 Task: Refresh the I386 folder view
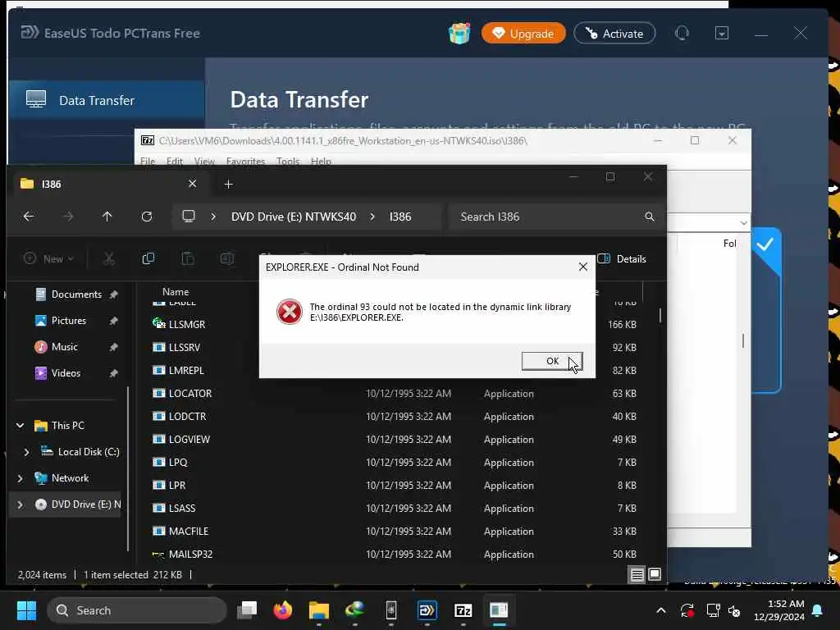146,217
